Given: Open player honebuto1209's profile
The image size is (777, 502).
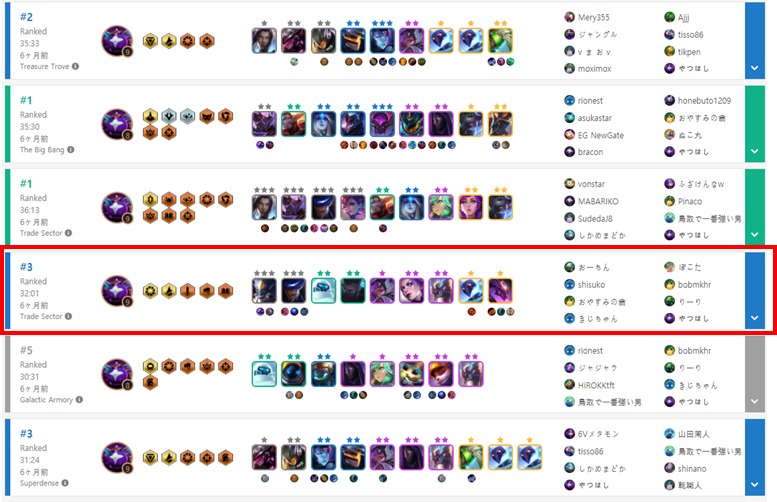Looking at the screenshot, I should click(x=704, y=101).
